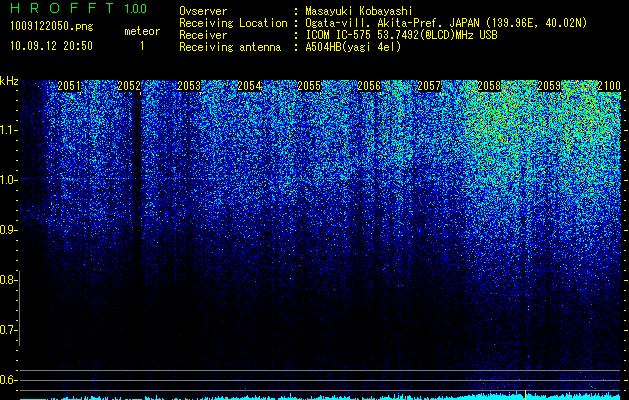The image size is (629, 400).
Task: Click the HROFFT 1.0.0 title text
Action: pyautogui.click(x=78, y=8)
